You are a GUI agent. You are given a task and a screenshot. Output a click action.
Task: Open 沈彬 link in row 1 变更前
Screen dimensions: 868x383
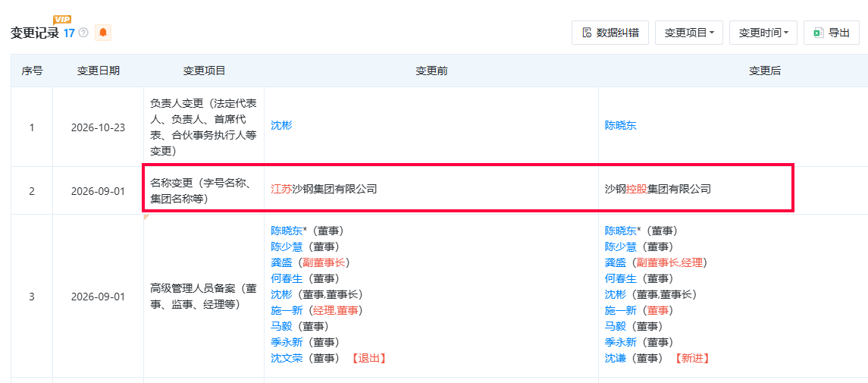[x=281, y=126]
